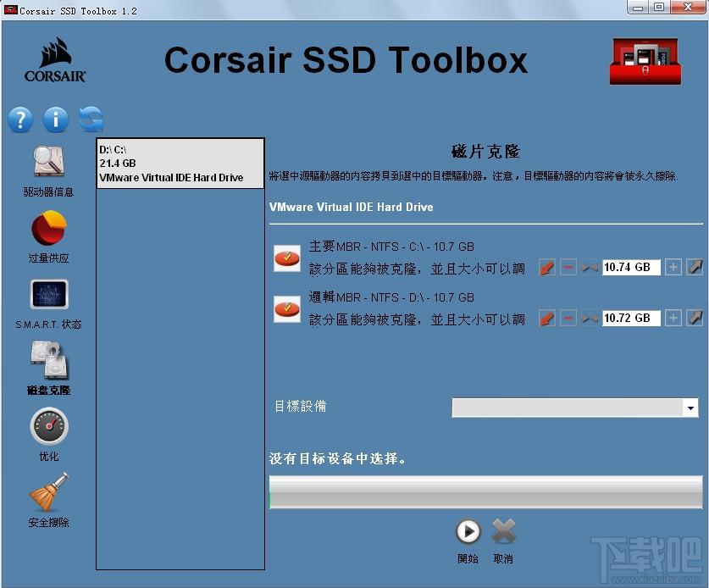The width and height of the screenshot is (709, 588).
Task: Click the blue info icon
Action: tap(56, 119)
